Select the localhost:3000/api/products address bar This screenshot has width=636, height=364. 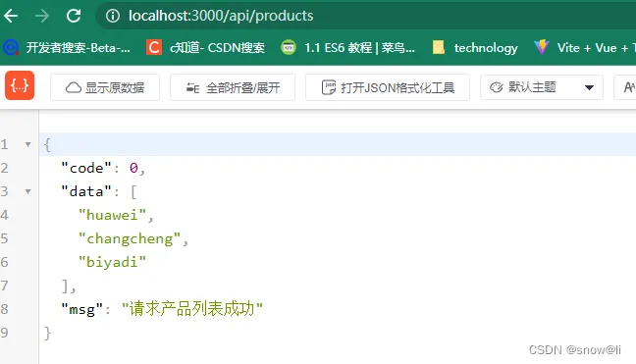[365, 16]
